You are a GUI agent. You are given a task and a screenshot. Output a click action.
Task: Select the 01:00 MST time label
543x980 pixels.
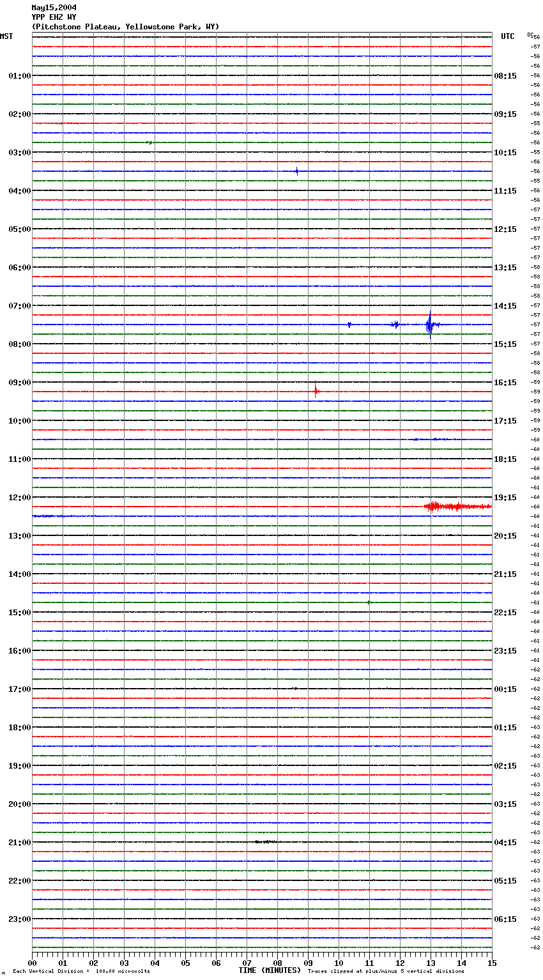(19, 76)
